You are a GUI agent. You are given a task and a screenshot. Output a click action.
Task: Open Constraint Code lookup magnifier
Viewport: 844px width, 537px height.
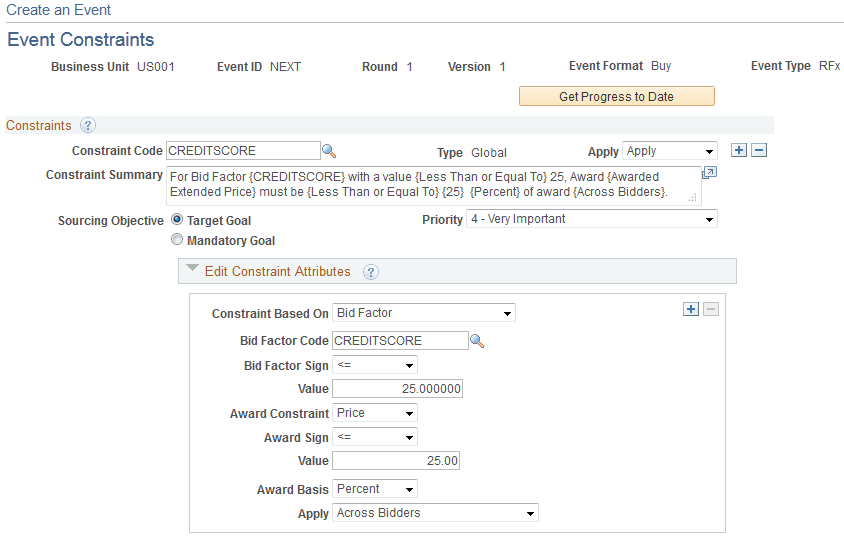(x=329, y=151)
